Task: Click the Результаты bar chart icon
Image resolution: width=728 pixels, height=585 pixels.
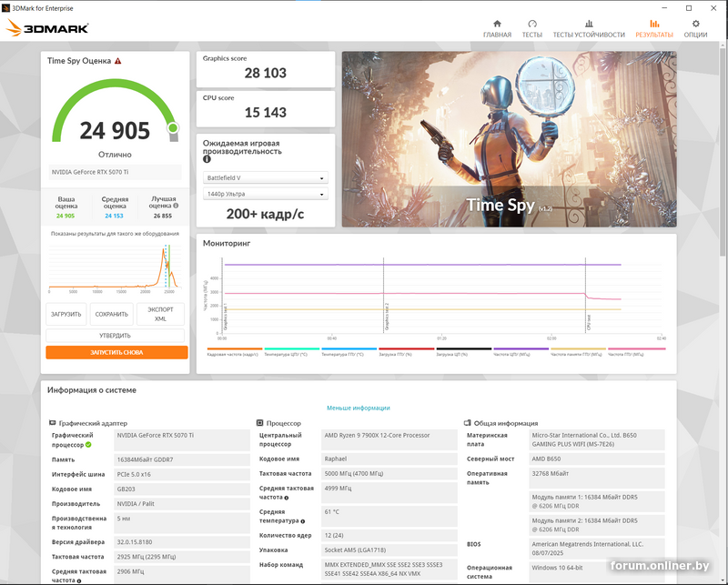Action: coord(654,25)
